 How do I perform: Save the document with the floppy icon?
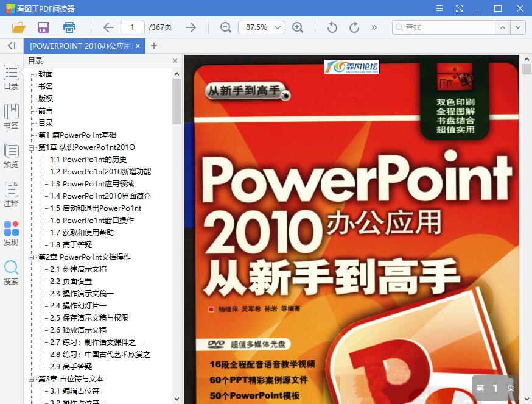pyautogui.click(x=43, y=27)
